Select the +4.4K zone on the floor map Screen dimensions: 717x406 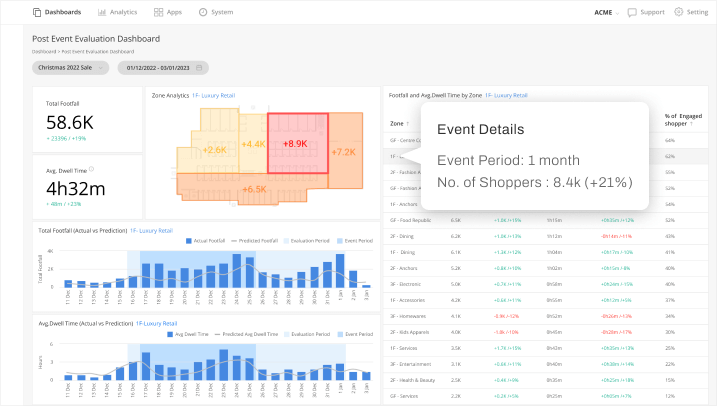pyautogui.click(x=253, y=144)
